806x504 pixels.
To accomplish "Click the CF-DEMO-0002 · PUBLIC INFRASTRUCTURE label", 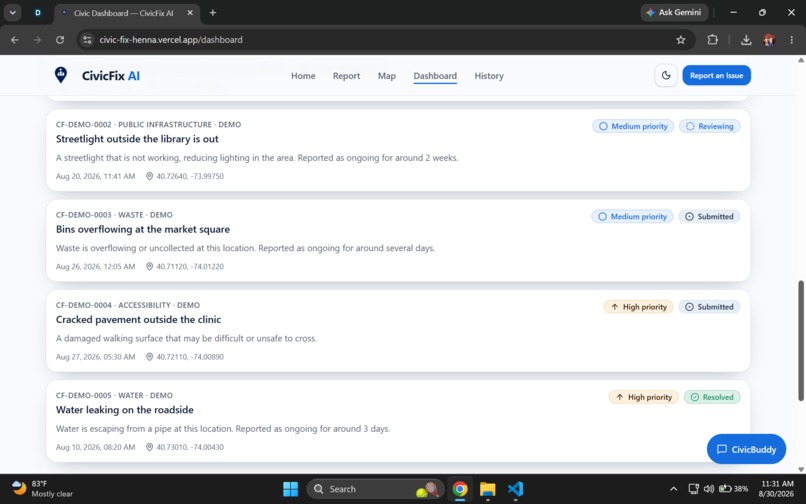I will tap(149, 124).
